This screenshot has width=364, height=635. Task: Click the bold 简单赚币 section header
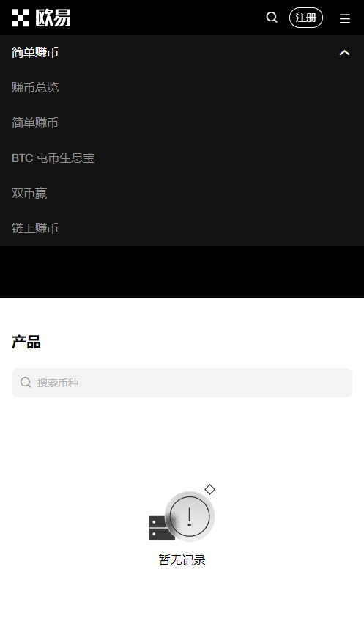[x=34, y=53]
